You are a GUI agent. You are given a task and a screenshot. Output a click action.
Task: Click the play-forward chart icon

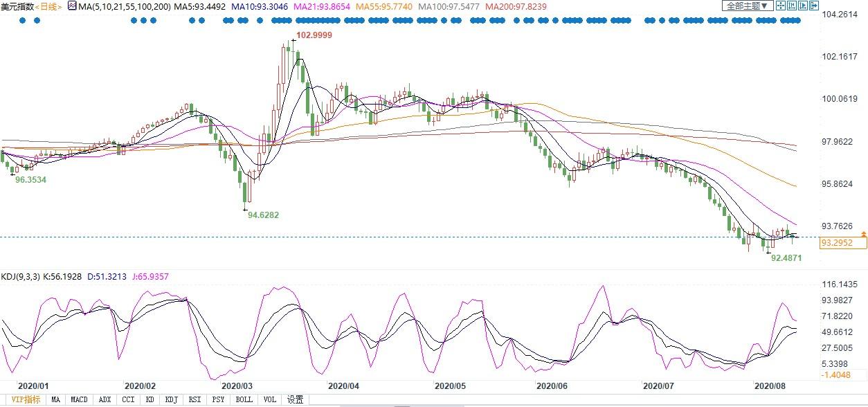pos(803,6)
